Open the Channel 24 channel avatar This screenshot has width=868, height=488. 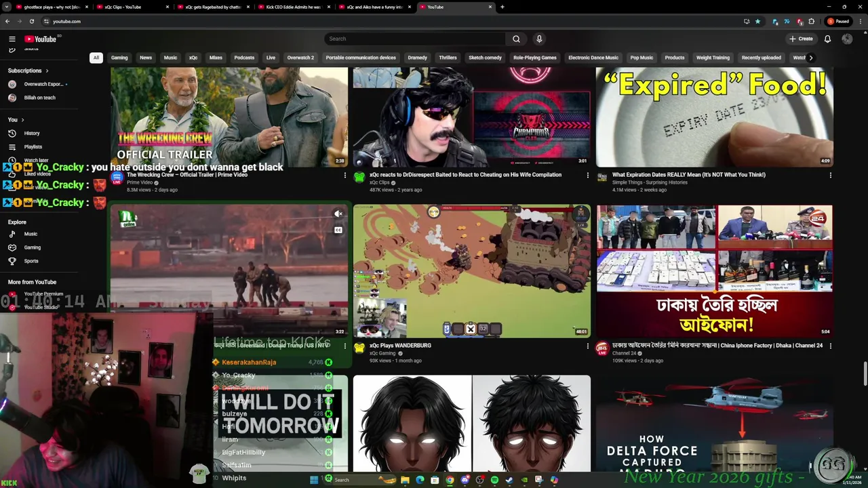click(601, 348)
